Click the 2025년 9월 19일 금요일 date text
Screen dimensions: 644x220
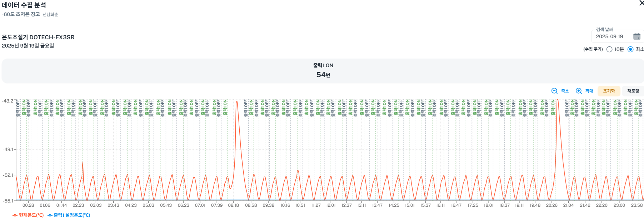pos(28,46)
